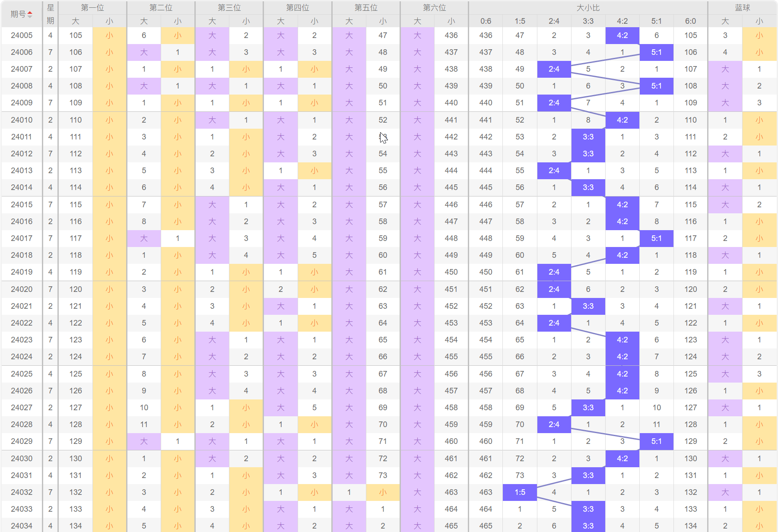Select period number 24005
This screenshot has height=532, width=778.
coord(22,35)
